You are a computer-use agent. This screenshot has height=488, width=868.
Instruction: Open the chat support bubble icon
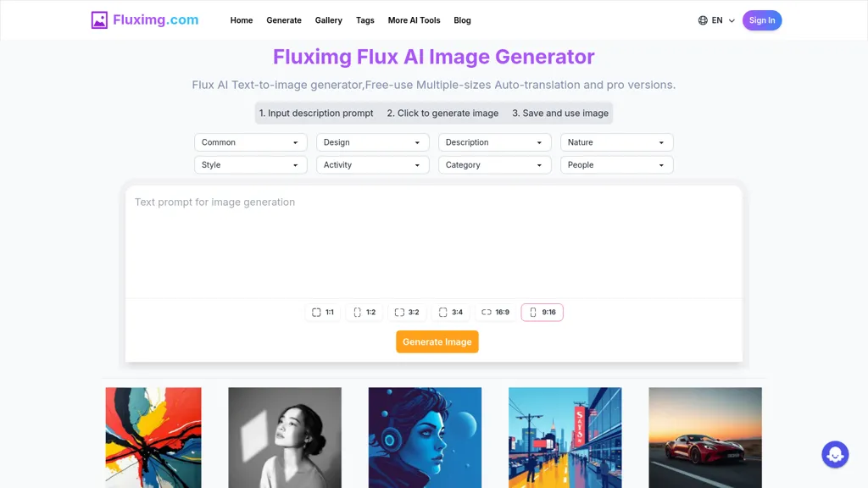point(835,454)
